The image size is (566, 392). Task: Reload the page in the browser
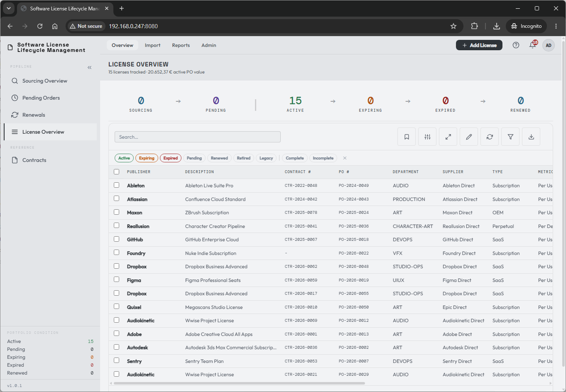[40, 26]
